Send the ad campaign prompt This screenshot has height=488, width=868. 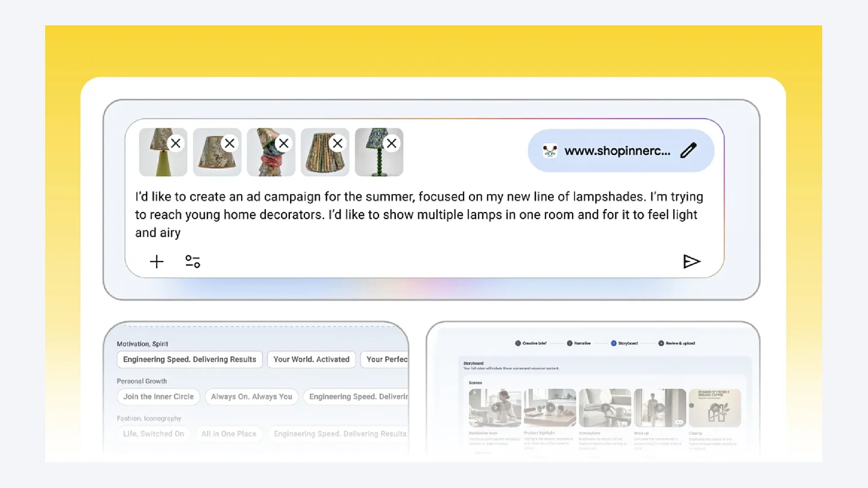[691, 261]
